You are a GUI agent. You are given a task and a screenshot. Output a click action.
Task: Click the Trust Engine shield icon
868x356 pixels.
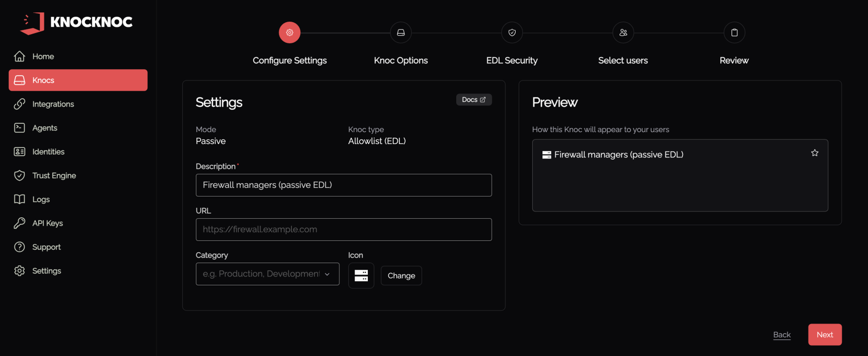(20, 175)
